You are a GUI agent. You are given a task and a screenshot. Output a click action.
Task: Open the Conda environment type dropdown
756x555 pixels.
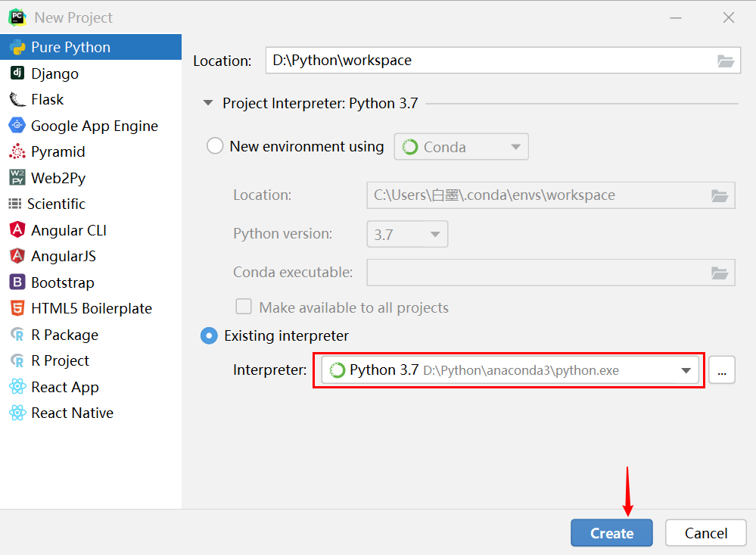tap(461, 147)
